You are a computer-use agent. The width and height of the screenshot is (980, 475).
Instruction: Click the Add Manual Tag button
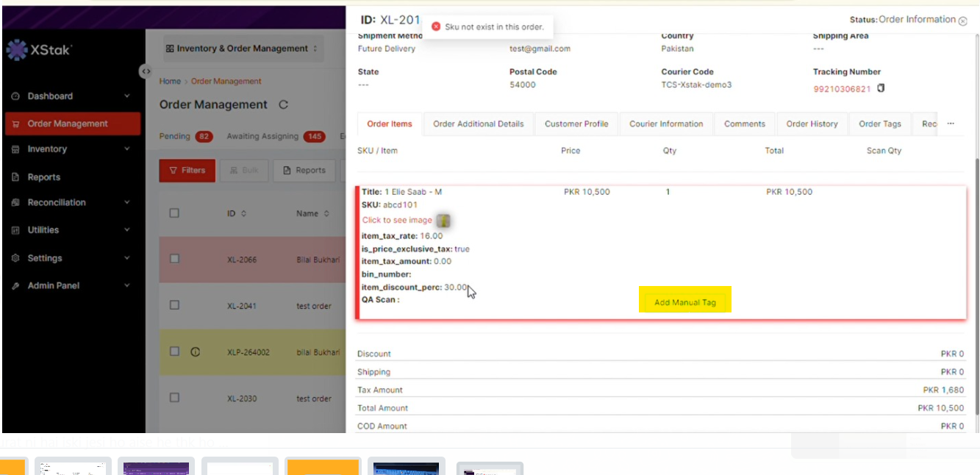[684, 302]
